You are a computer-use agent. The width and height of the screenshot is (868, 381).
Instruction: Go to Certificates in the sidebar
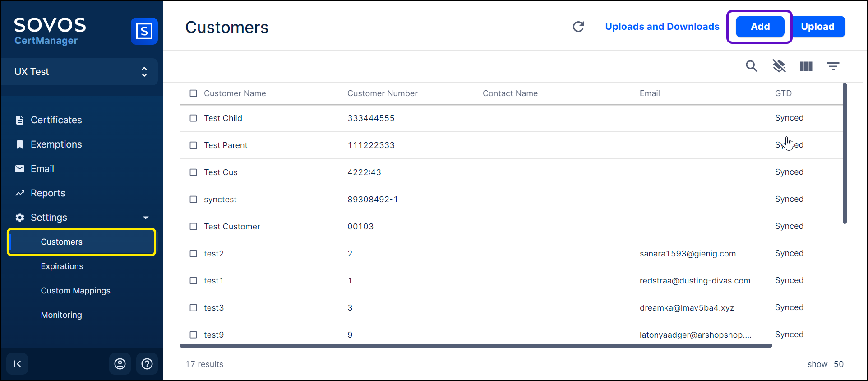pos(56,120)
